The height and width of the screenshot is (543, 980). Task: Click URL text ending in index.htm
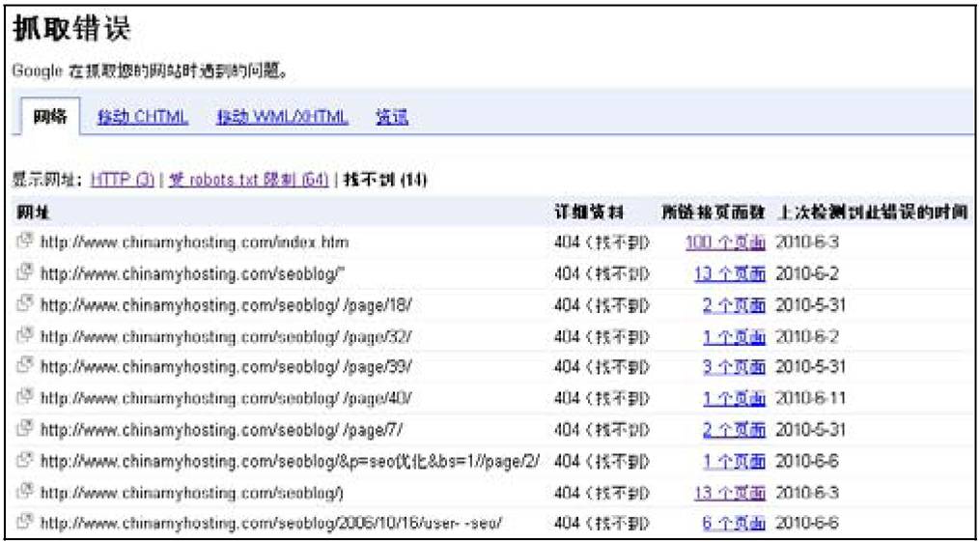click(194, 243)
